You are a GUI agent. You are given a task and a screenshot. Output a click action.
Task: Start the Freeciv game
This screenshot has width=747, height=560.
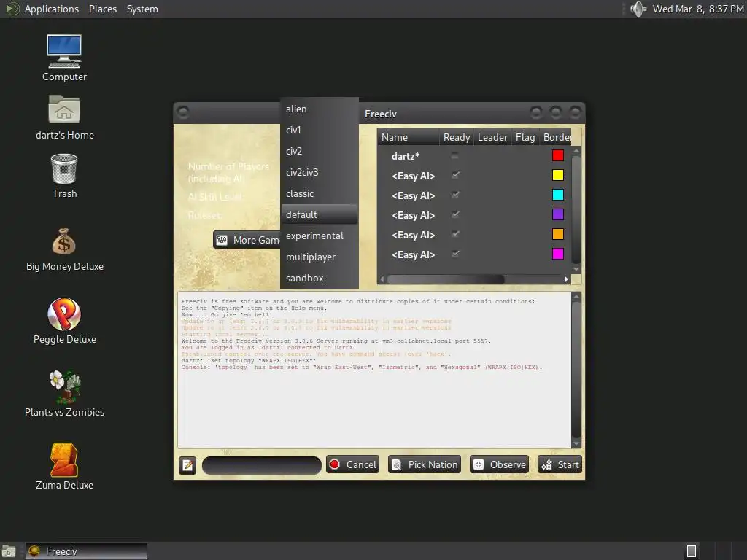[560, 464]
